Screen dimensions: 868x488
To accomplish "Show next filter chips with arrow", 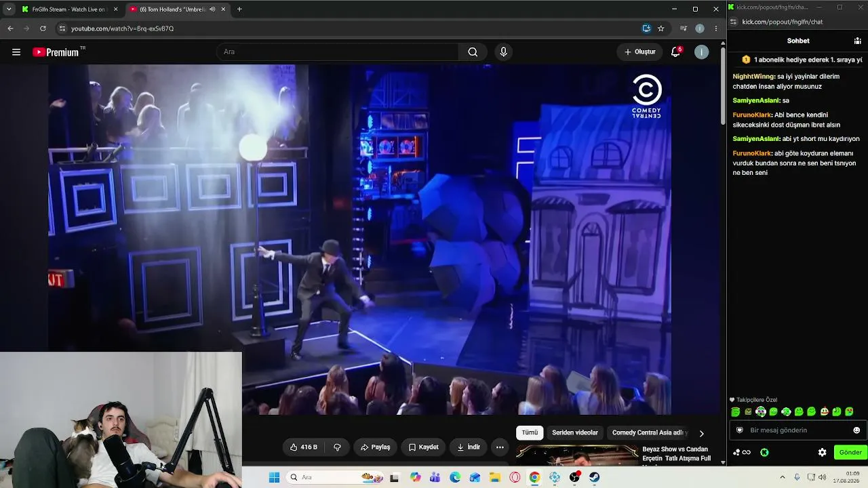I will click(x=701, y=433).
